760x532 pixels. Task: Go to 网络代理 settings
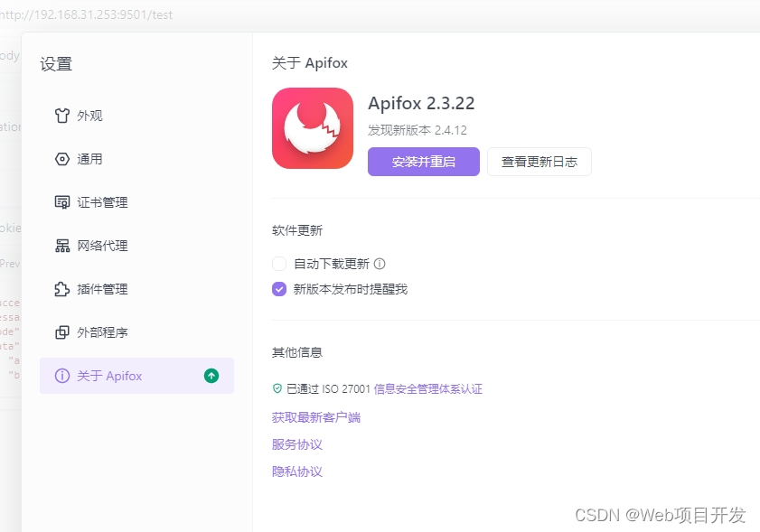pyautogui.click(x=136, y=246)
